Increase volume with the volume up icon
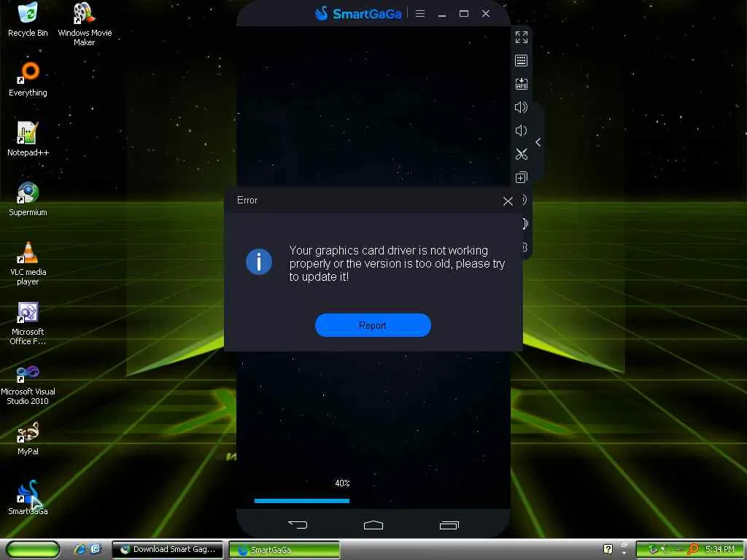 (521, 107)
